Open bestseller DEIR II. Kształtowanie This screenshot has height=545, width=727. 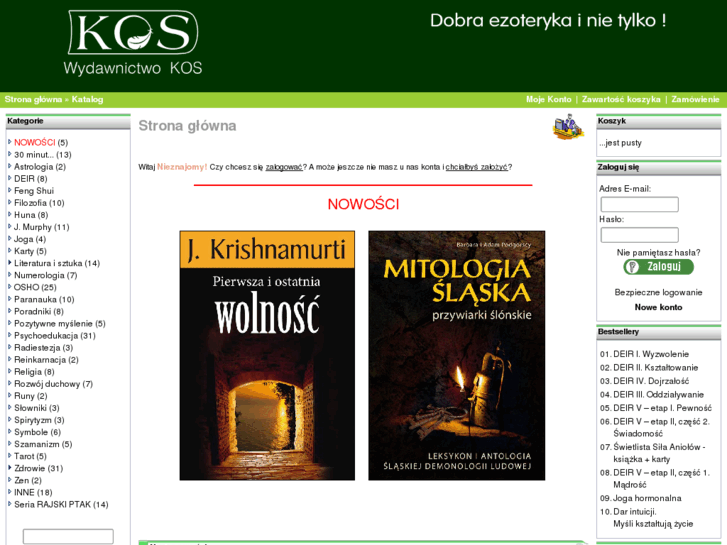(x=656, y=367)
